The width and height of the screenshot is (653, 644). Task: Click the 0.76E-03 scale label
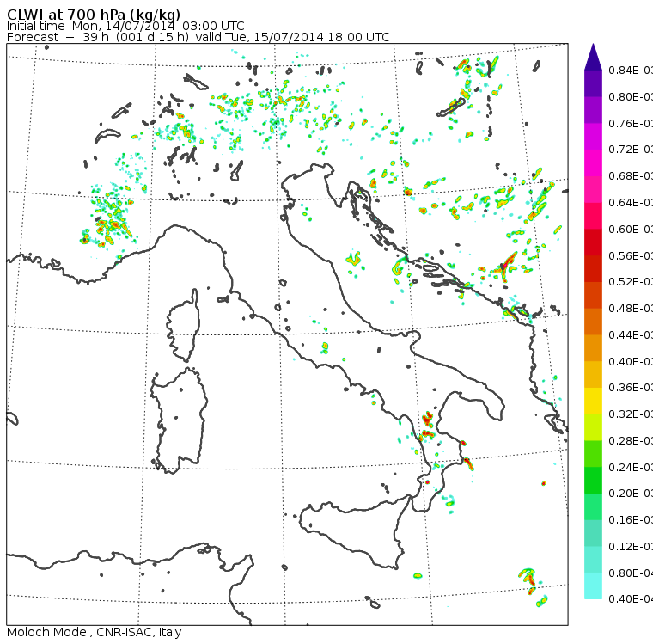click(x=631, y=123)
